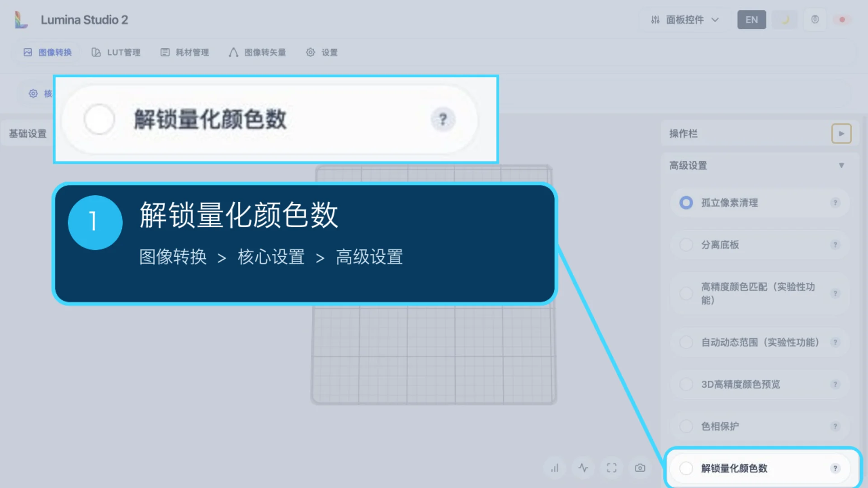The width and height of the screenshot is (868, 488).
Task: Toggle dark mode moon icon
Action: click(x=785, y=20)
